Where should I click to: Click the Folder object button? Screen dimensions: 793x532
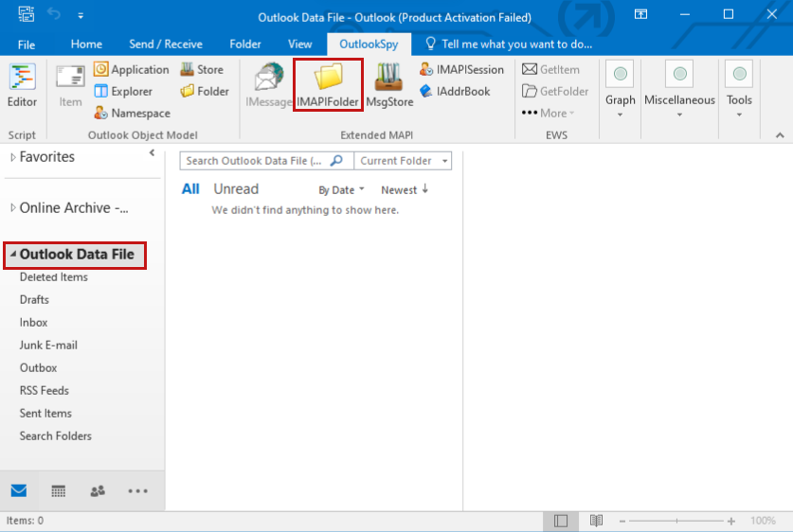[205, 92]
